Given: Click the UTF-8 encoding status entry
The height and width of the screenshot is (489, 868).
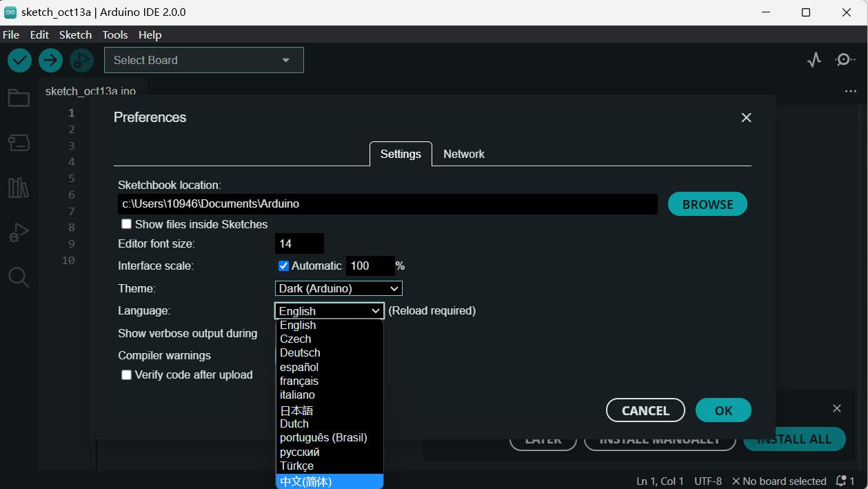Looking at the screenshot, I should coord(708,481).
